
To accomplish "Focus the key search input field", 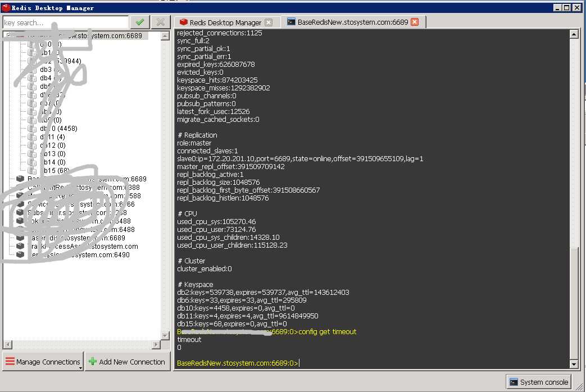I will click(x=66, y=22).
